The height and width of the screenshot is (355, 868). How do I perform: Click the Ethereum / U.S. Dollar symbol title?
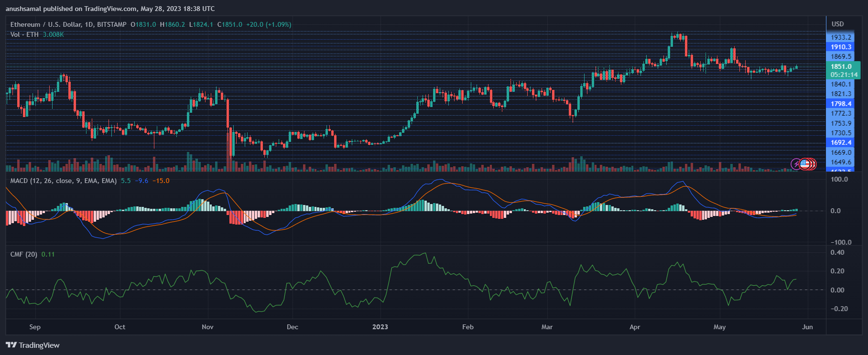pos(68,24)
